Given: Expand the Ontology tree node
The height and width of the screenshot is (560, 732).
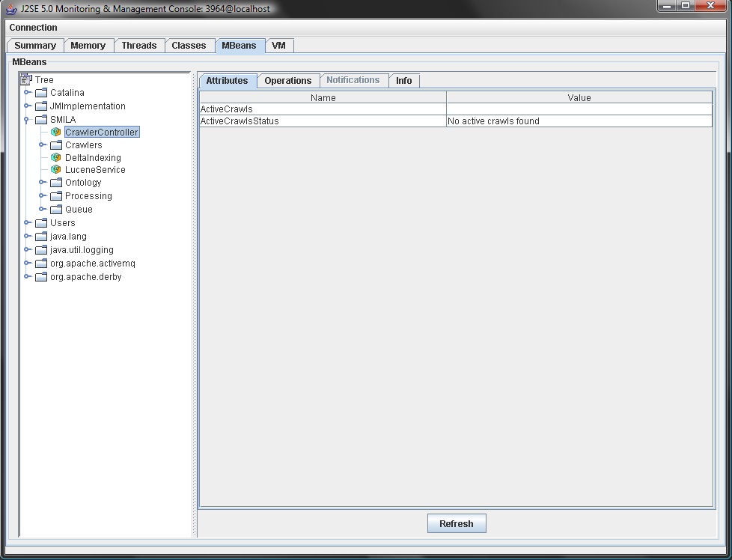Looking at the screenshot, I should click(x=42, y=182).
